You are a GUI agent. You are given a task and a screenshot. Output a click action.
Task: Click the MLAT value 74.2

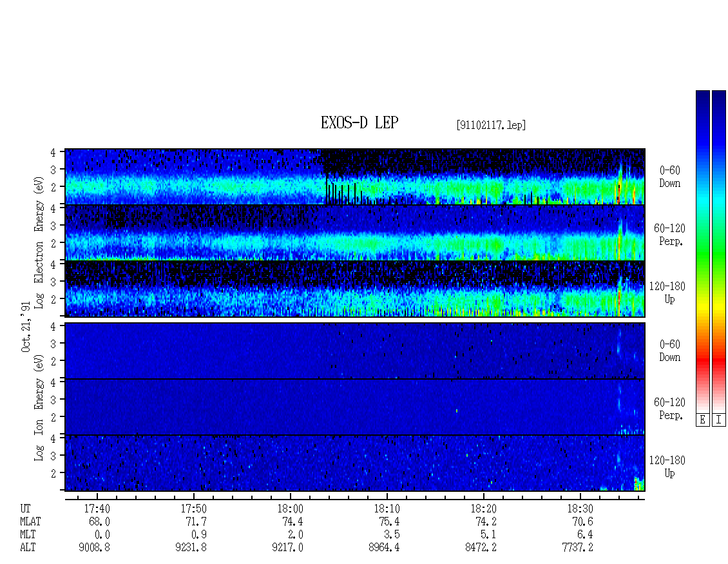pos(486,521)
